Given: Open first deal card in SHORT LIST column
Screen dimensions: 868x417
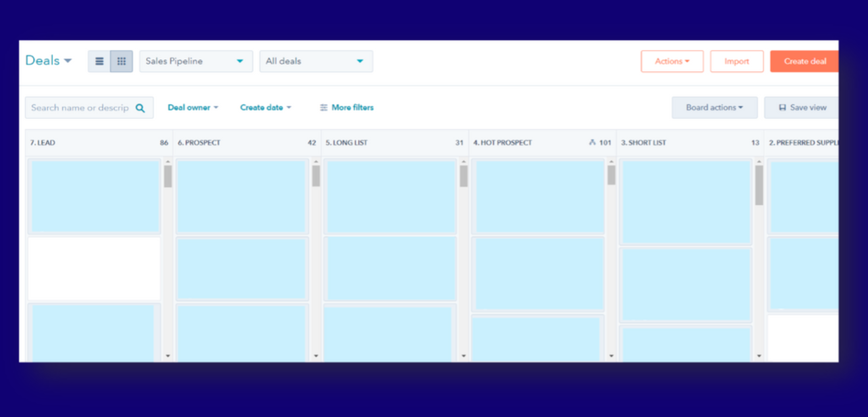Looking at the screenshot, I should (x=686, y=202).
